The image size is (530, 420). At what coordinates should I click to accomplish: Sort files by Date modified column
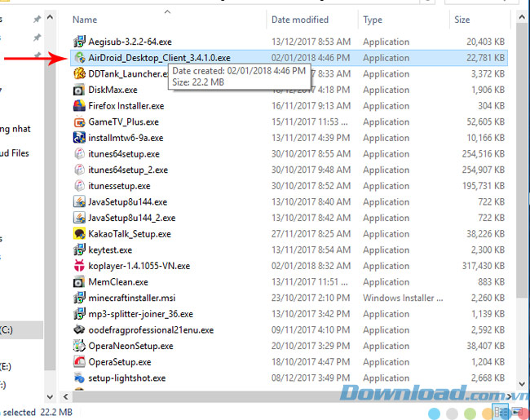pos(300,20)
